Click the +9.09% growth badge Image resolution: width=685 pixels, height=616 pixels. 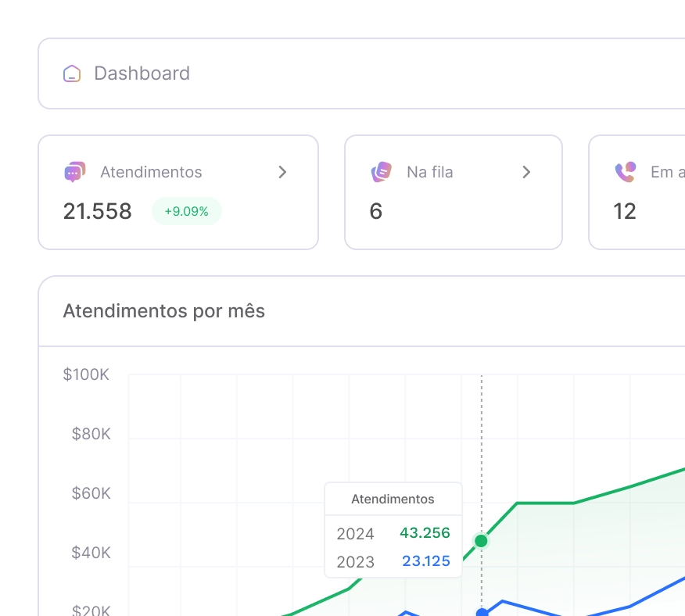point(187,211)
